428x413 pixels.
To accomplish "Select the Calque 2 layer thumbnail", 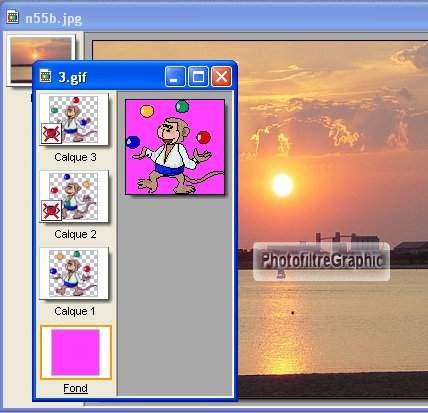I will pos(74,196).
